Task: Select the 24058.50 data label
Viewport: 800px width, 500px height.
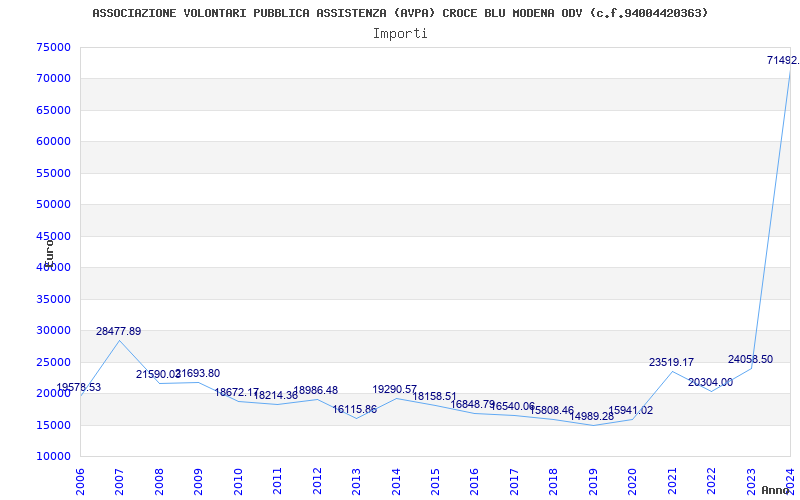Action: coord(751,359)
